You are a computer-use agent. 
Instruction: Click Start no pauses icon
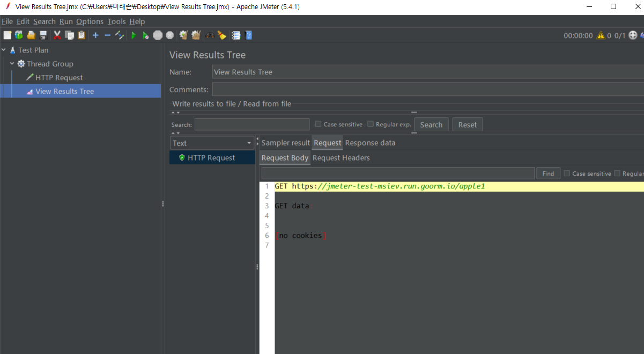pyautogui.click(x=145, y=35)
